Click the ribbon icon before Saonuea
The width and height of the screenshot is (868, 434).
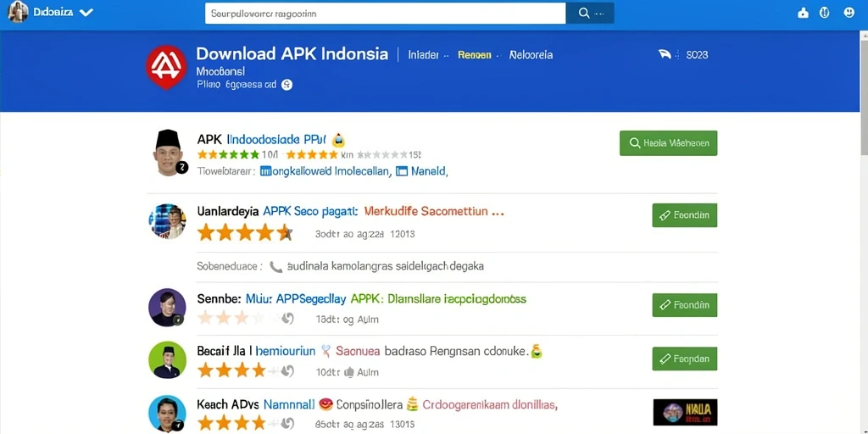pyautogui.click(x=325, y=351)
